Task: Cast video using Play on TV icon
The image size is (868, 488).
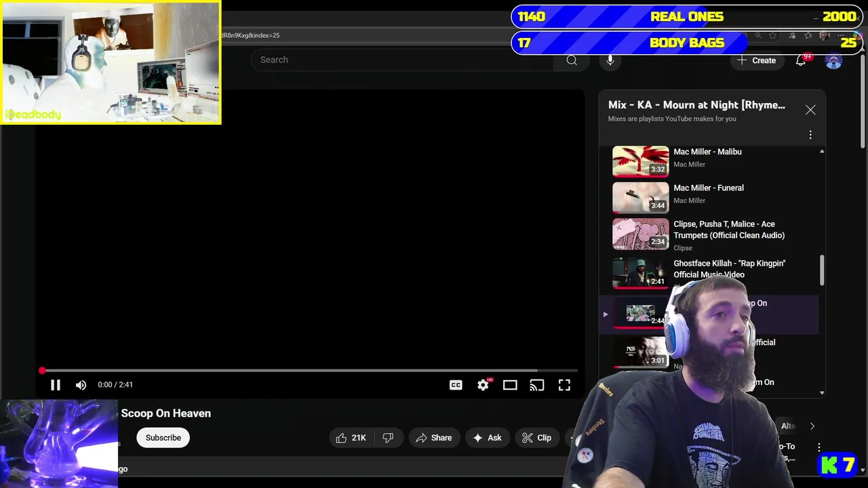Action: point(537,385)
